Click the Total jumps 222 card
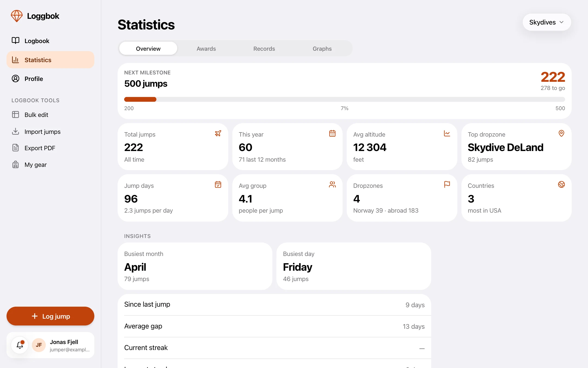The height and width of the screenshot is (368, 588). [173, 146]
